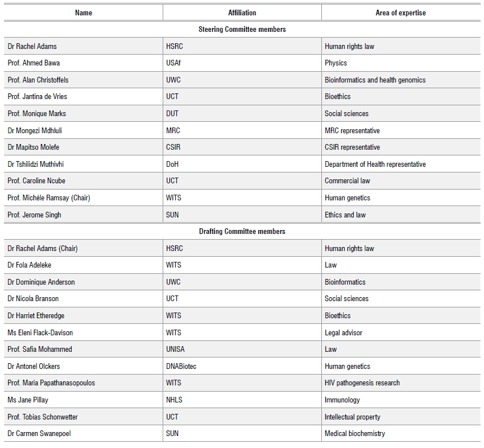Select the DUT affiliation cell
The width and height of the screenshot is (484, 448).
tap(172, 114)
